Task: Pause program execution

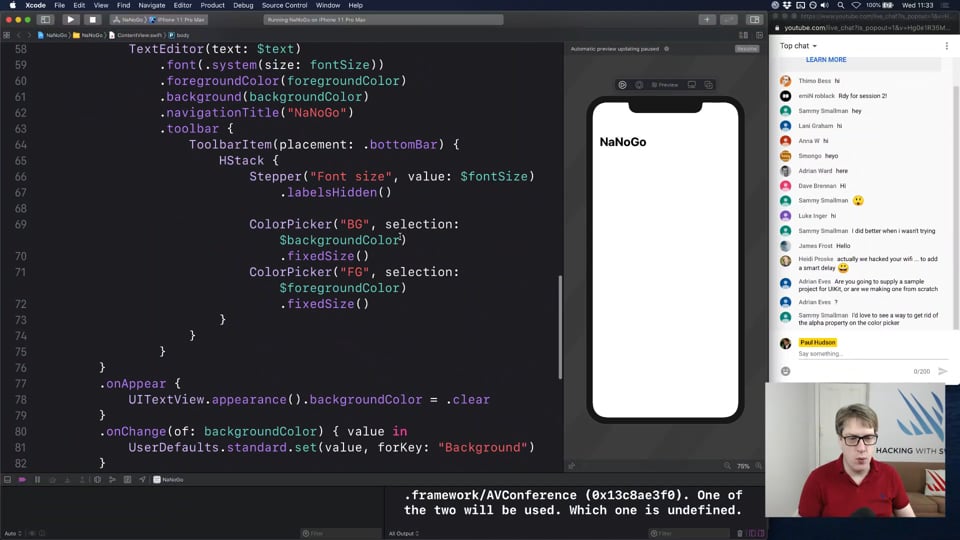Action: 37,479
